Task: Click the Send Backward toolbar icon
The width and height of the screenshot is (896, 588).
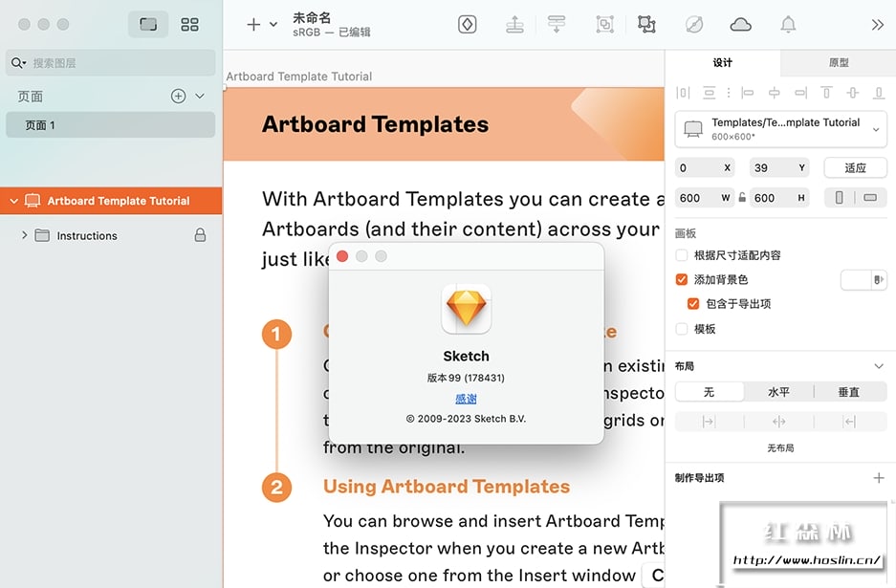Action: click(x=557, y=25)
